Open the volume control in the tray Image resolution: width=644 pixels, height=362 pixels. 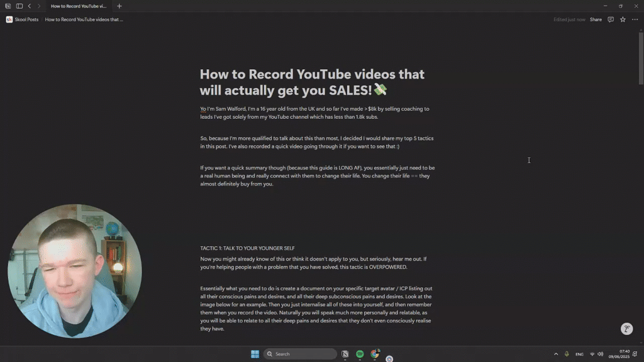(x=600, y=354)
